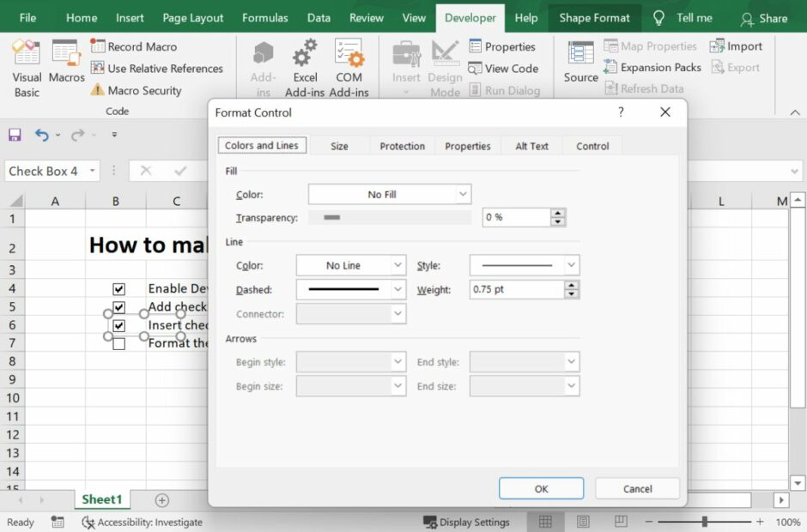
Task: Uncheck the checkbox next to Enable
Action: tap(118, 288)
